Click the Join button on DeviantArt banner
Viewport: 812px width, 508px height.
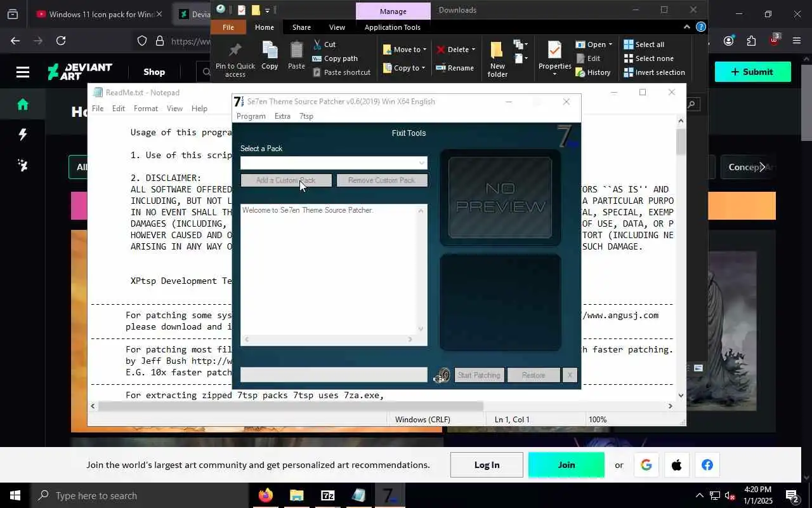click(x=566, y=465)
